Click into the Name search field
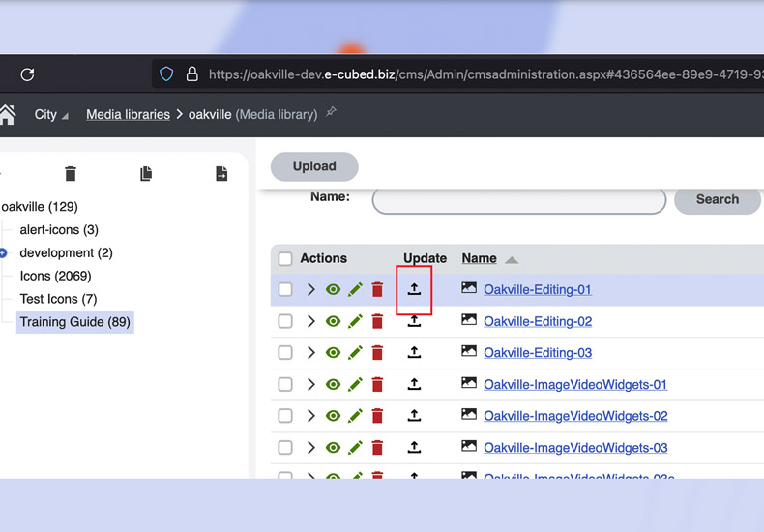The height and width of the screenshot is (532, 764). pyautogui.click(x=518, y=200)
